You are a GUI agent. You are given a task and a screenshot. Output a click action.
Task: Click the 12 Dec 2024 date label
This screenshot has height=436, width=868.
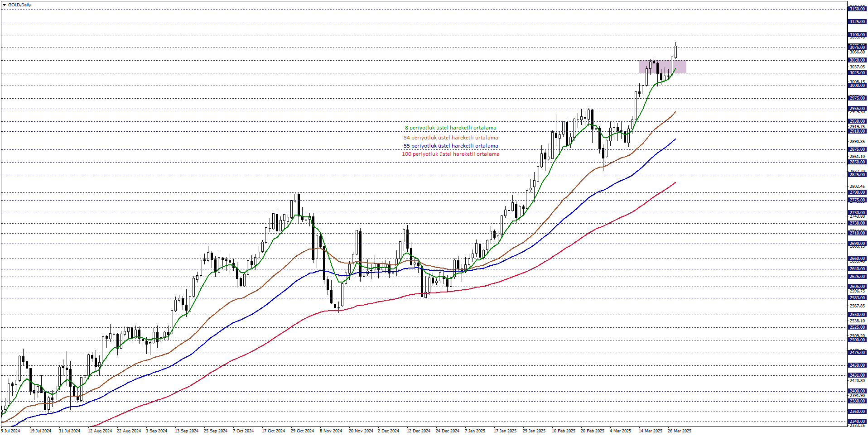pyautogui.click(x=419, y=431)
